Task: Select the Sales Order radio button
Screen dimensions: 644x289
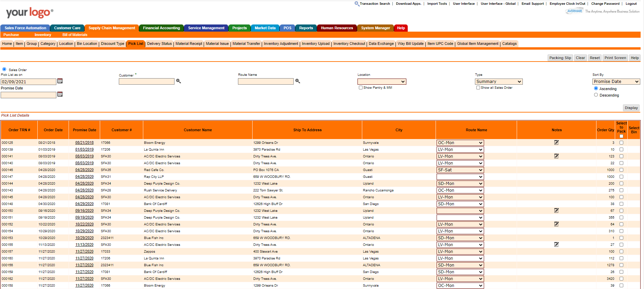Action: click(x=4, y=69)
